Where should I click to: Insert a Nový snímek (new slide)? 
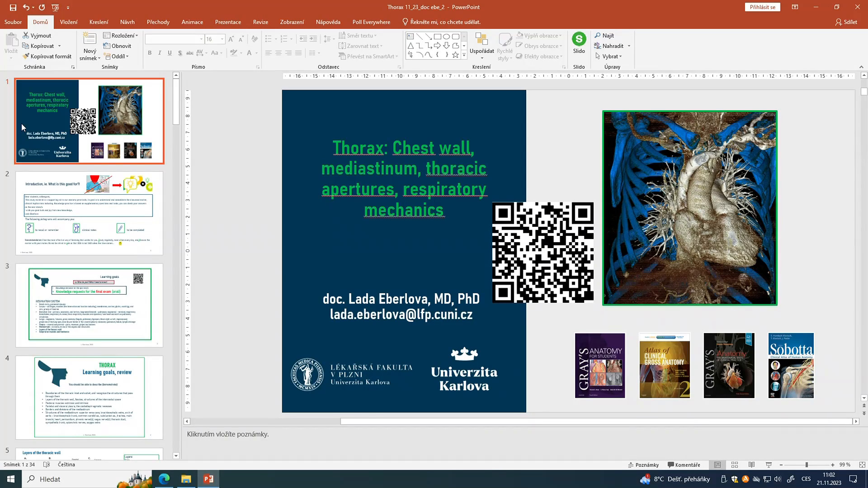coord(90,47)
